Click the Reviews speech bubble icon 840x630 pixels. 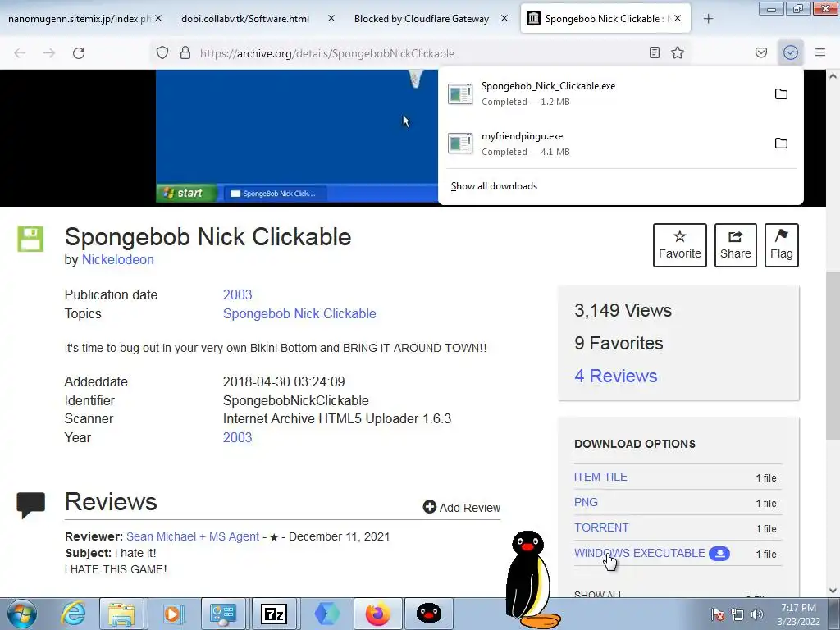[x=30, y=504]
